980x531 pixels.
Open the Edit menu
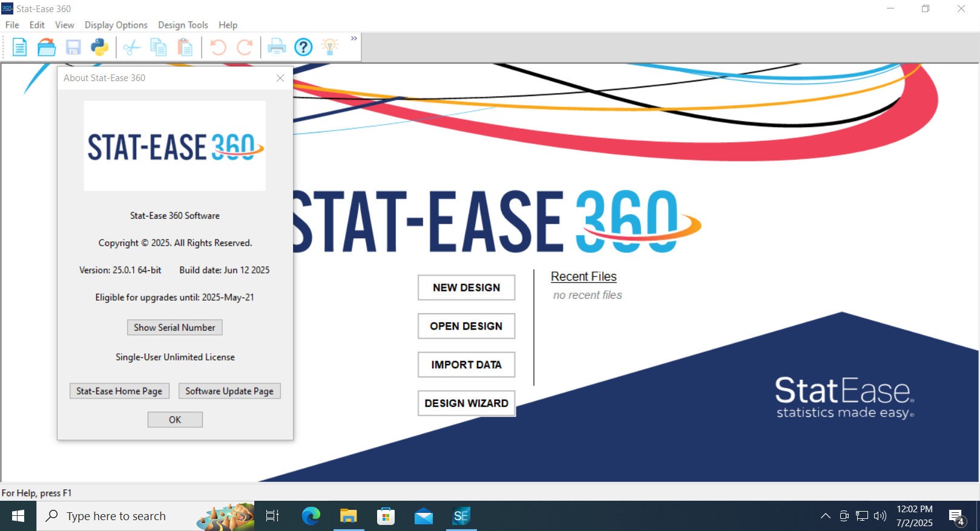(37, 25)
